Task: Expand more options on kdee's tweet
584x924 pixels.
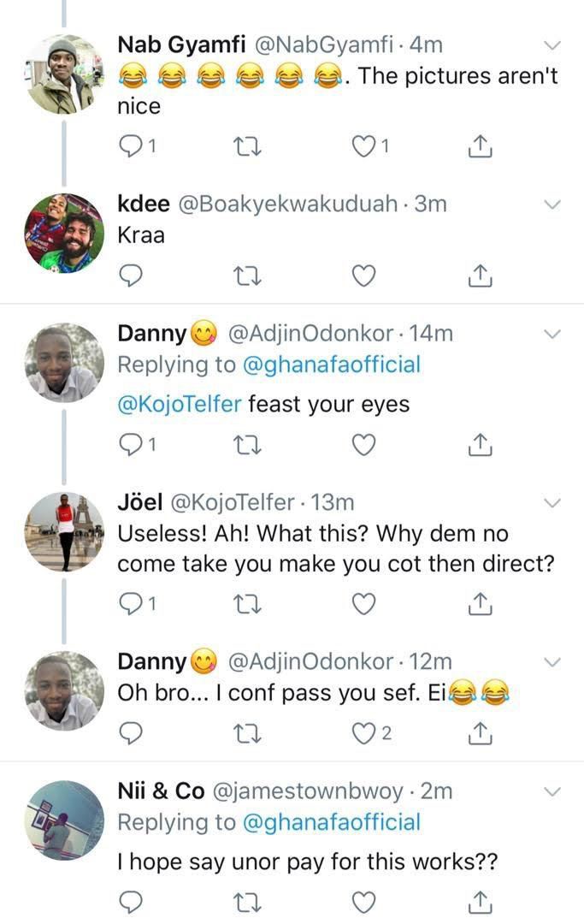Action: click(552, 204)
